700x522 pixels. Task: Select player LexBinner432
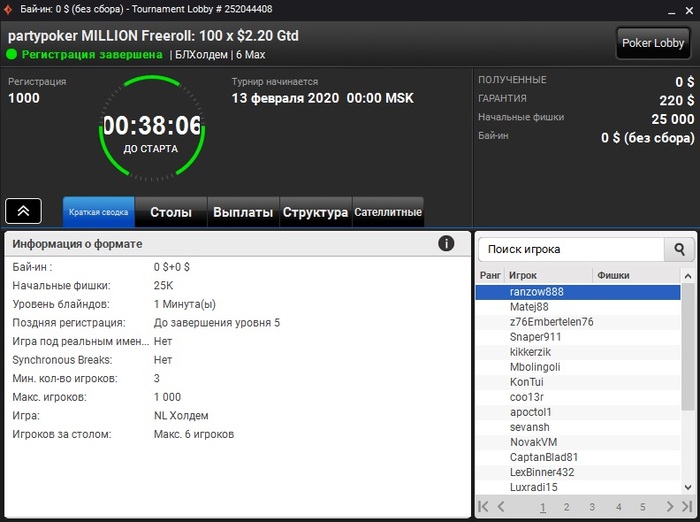pyautogui.click(x=578, y=472)
